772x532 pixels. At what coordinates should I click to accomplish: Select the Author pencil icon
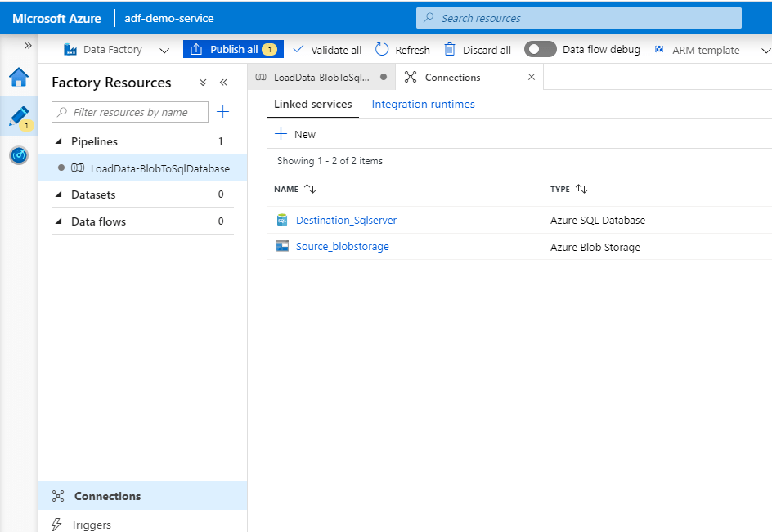(x=18, y=116)
